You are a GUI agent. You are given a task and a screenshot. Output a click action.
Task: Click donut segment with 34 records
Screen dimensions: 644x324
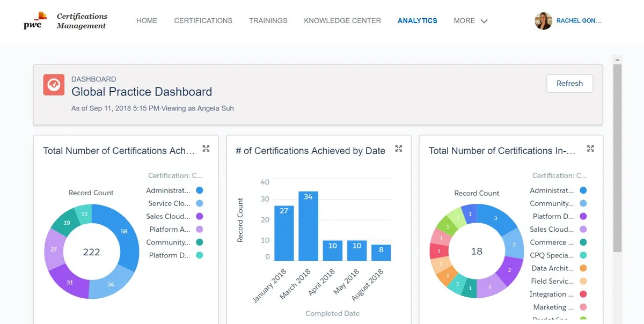point(111,284)
